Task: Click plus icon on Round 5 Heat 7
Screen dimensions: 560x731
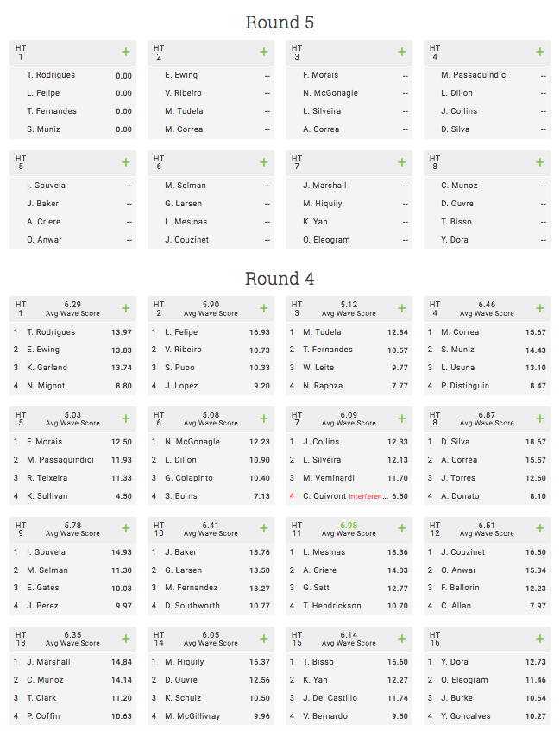Action: (402, 162)
